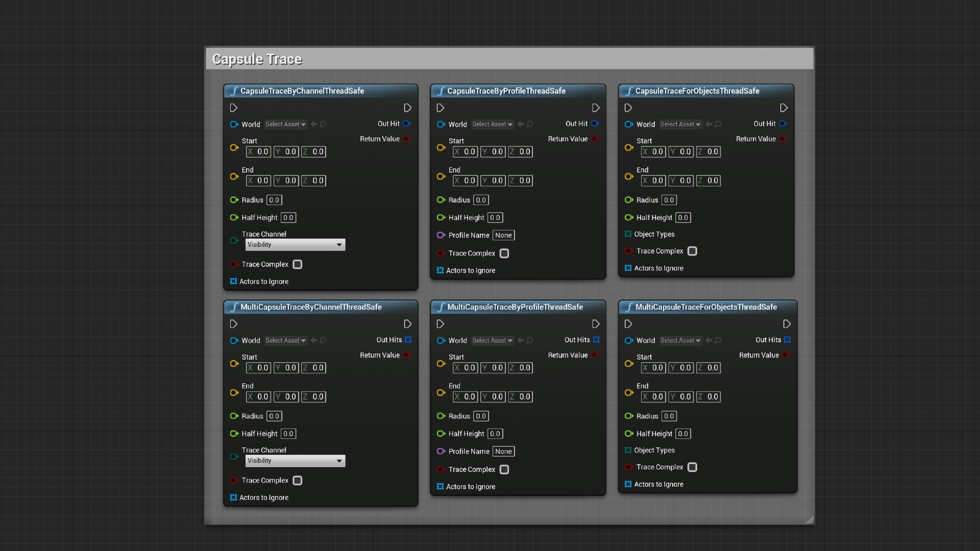The height and width of the screenshot is (551, 980).
Task: Click the Out Hits array pin on MultiCapsuleTraceForObjectsThreadSafe
Action: 787,339
